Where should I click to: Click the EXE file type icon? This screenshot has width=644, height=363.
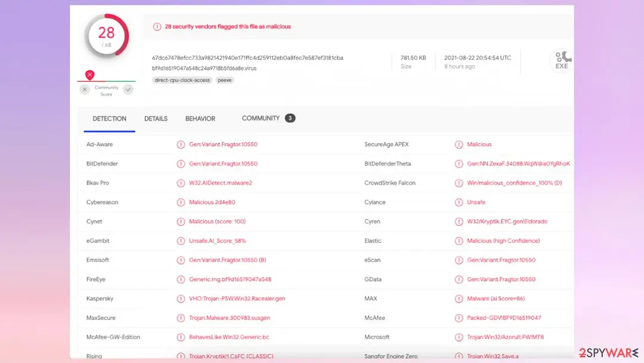click(x=562, y=60)
